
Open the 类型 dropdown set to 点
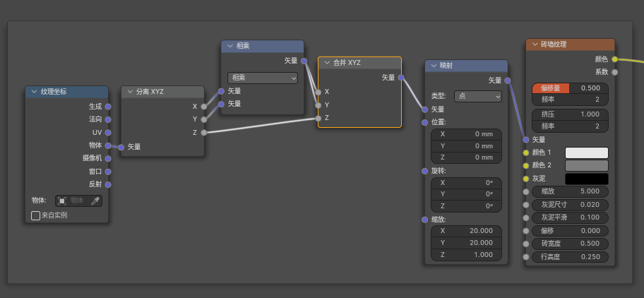point(477,96)
